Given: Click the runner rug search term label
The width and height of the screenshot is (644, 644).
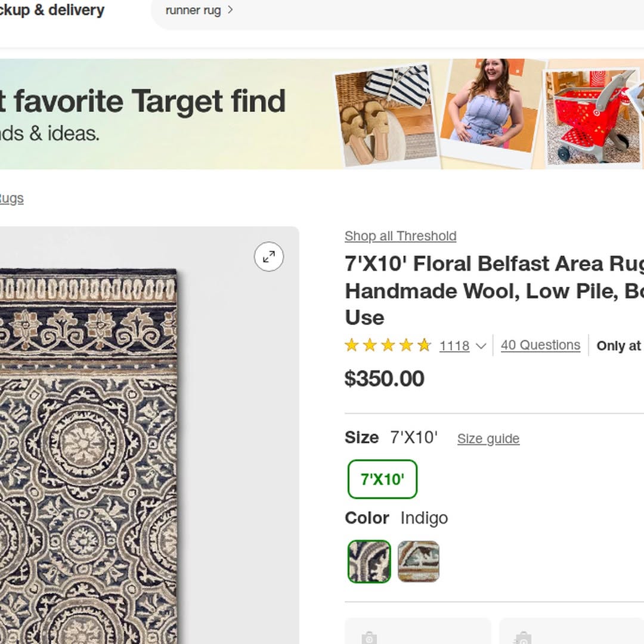Looking at the screenshot, I should pyautogui.click(x=193, y=10).
